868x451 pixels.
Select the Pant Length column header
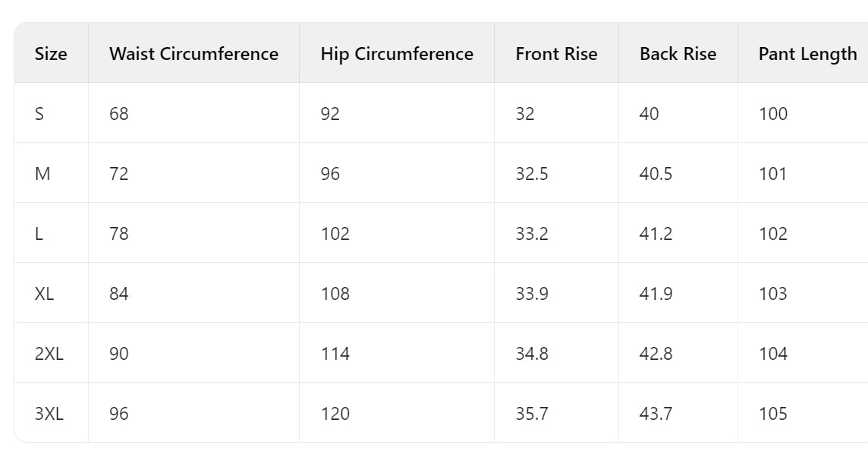click(807, 54)
